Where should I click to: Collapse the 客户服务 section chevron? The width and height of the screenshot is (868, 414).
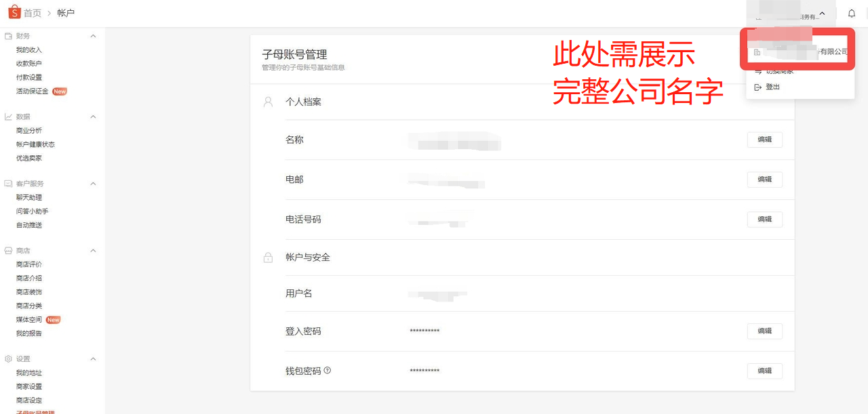[x=94, y=184]
